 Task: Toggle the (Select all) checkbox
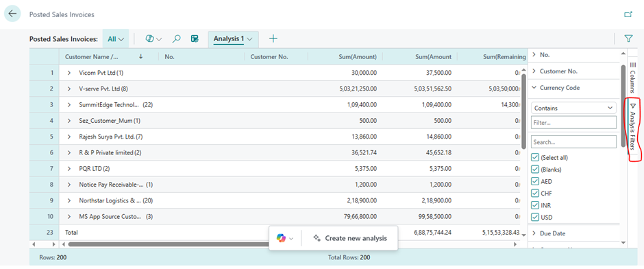click(535, 157)
